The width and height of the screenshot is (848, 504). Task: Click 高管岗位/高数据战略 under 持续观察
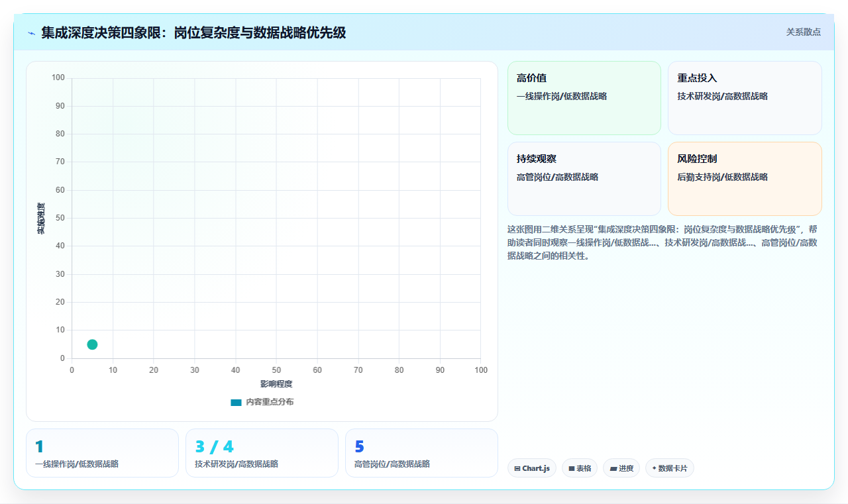pyautogui.click(x=558, y=177)
